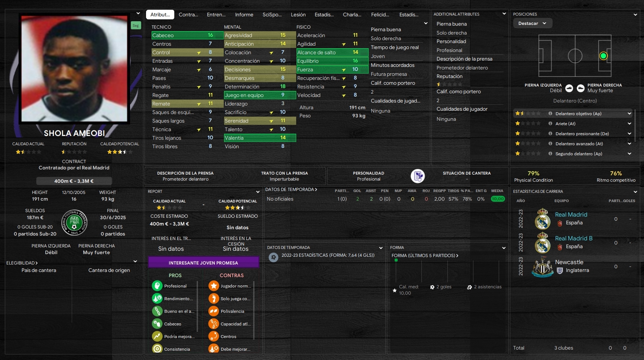This screenshot has height=360, width=644.
Task: Click the Shola Ameobi player photo
Action: click(x=74, y=69)
